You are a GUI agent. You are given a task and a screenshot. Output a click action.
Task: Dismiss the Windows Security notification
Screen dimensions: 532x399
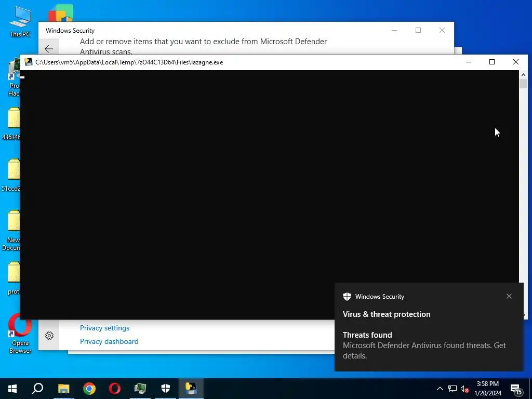(509, 296)
